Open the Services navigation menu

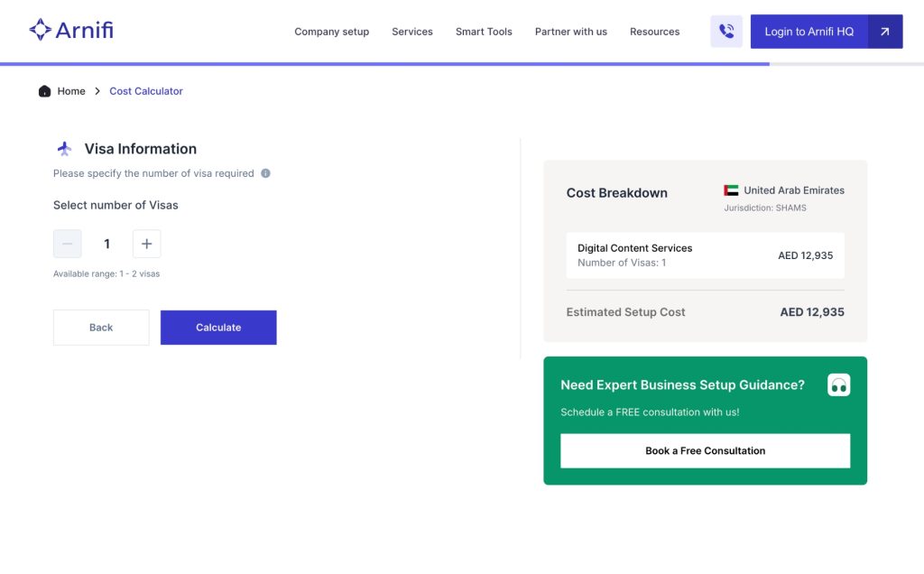click(412, 32)
